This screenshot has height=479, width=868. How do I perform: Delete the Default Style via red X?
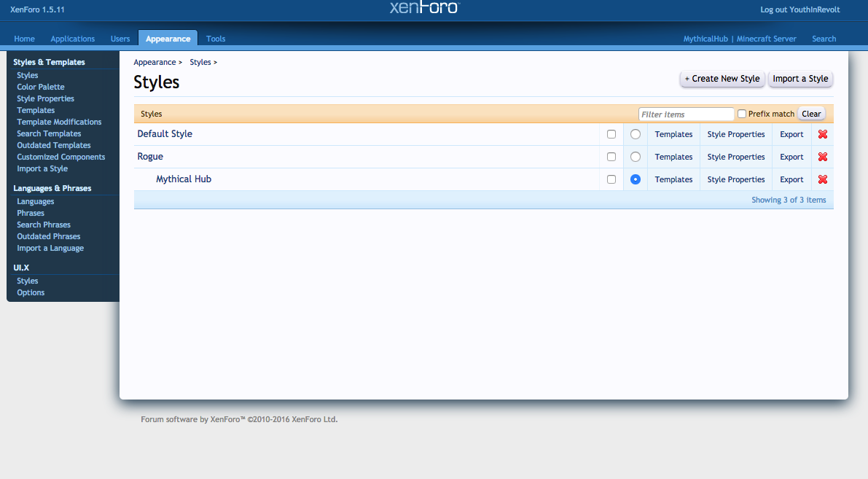[x=823, y=134]
